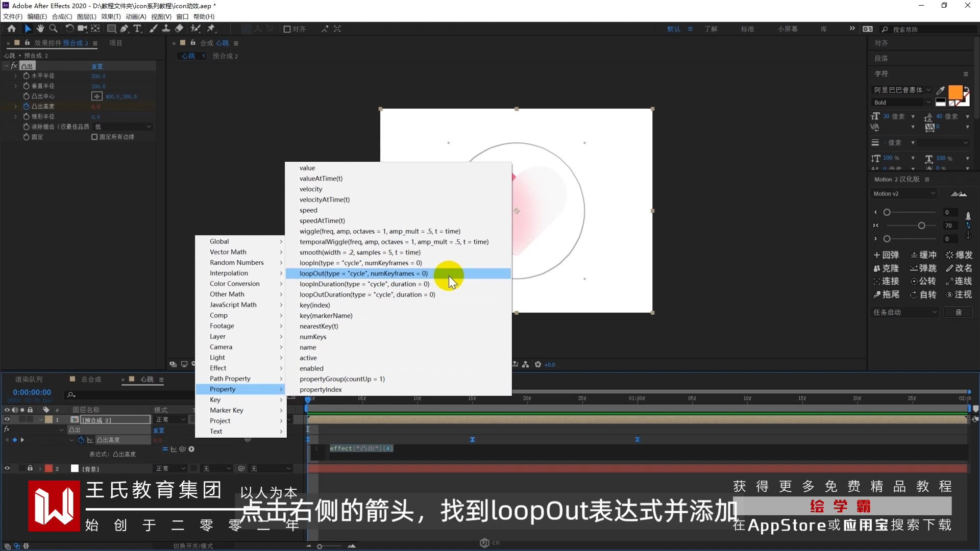The image size is (980, 551).
Task: Click 重置 reset link for 凸出 effect
Action: pos(97,66)
